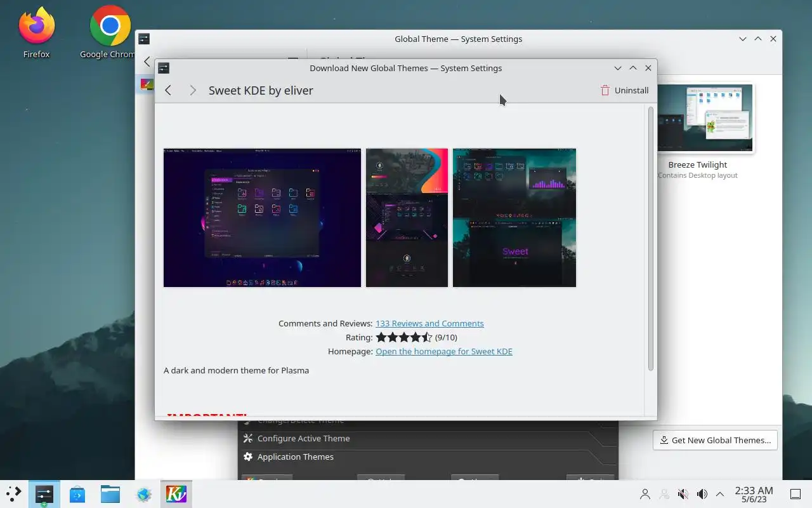Close the Download New Global Themes dialog

[x=648, y=68]
